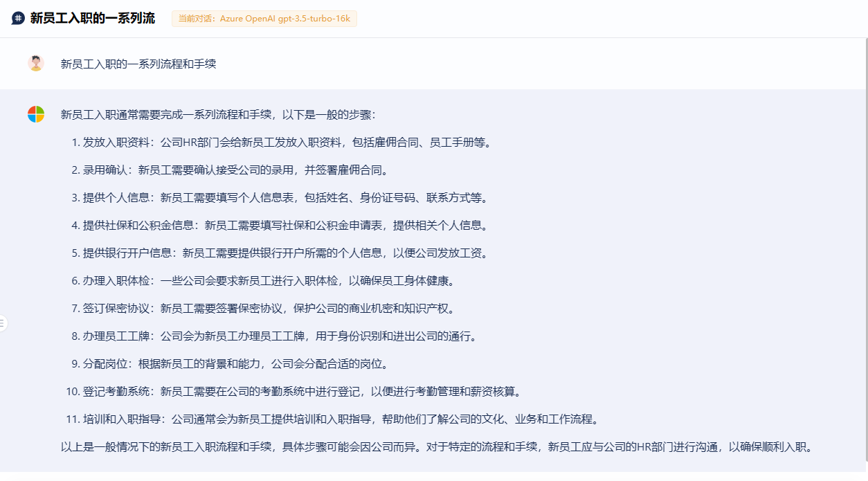
Task: Select the user message 新员工入职的一系列流程和手续
Action: 138,64
